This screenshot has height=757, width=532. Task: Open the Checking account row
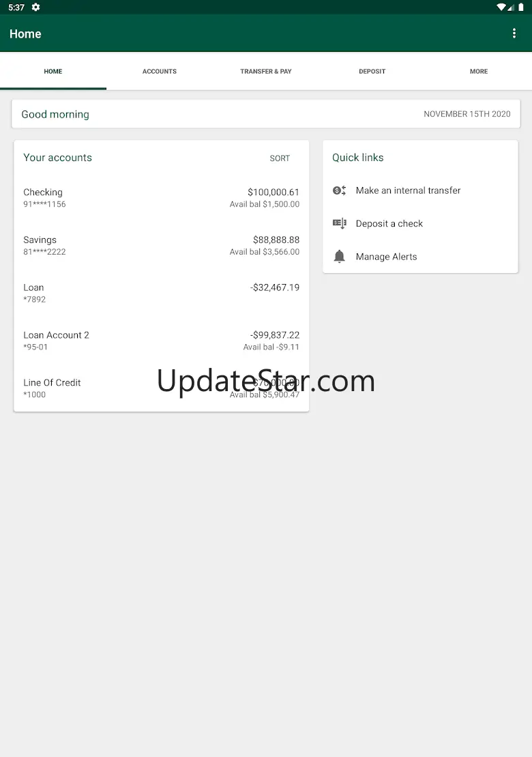[161, 198]
